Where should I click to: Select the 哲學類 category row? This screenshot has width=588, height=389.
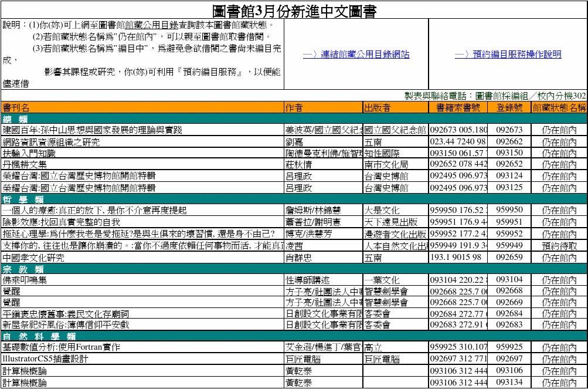point(294,199)
